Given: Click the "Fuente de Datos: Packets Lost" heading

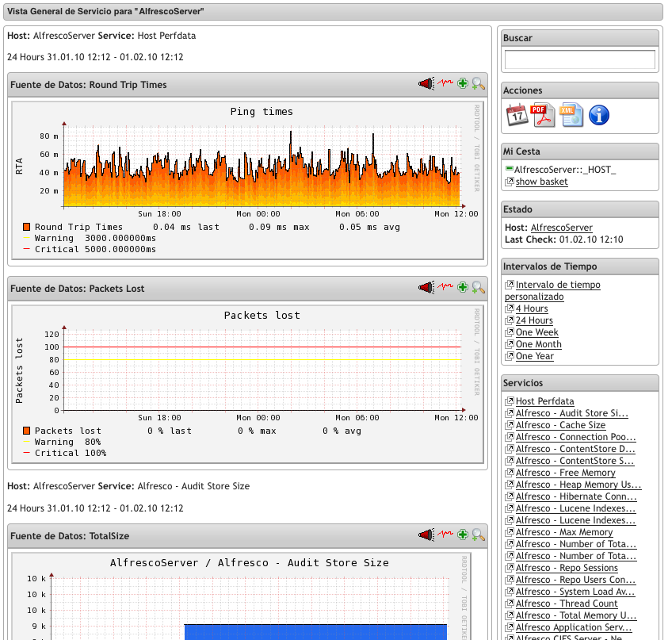Looking at the screenshot, I should (x=77, y=289).
